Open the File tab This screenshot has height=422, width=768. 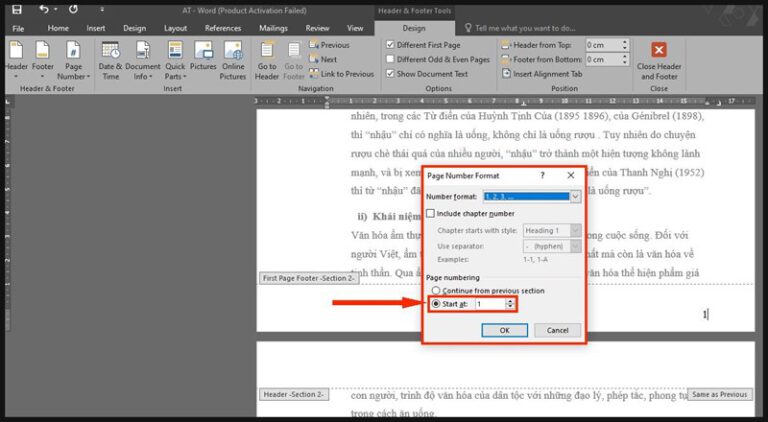18,28
